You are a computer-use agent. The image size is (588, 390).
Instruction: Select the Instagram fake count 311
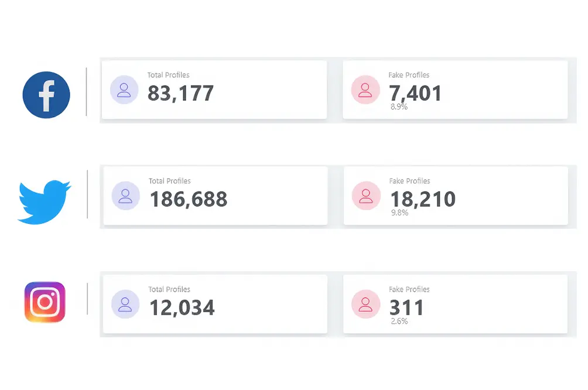click(406, 307)
